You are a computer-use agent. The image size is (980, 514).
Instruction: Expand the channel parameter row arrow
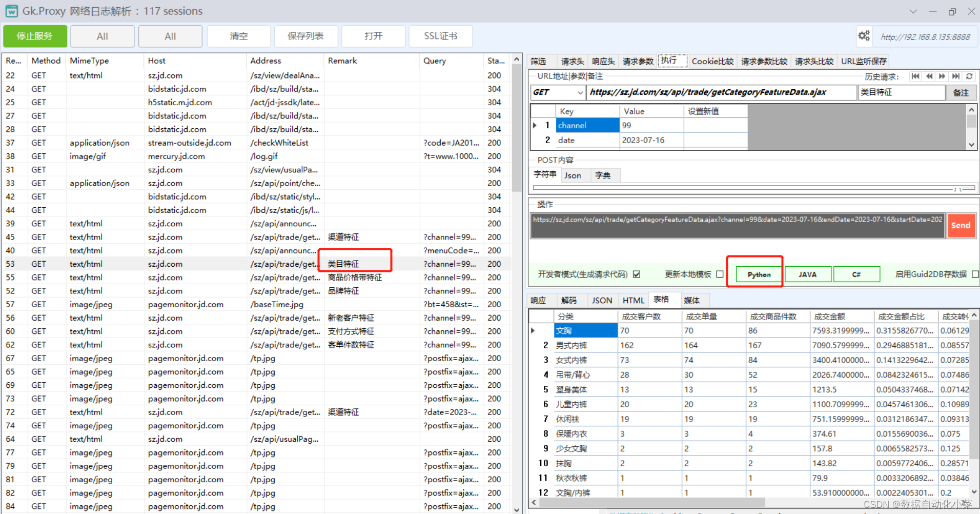tap(535, 125)
